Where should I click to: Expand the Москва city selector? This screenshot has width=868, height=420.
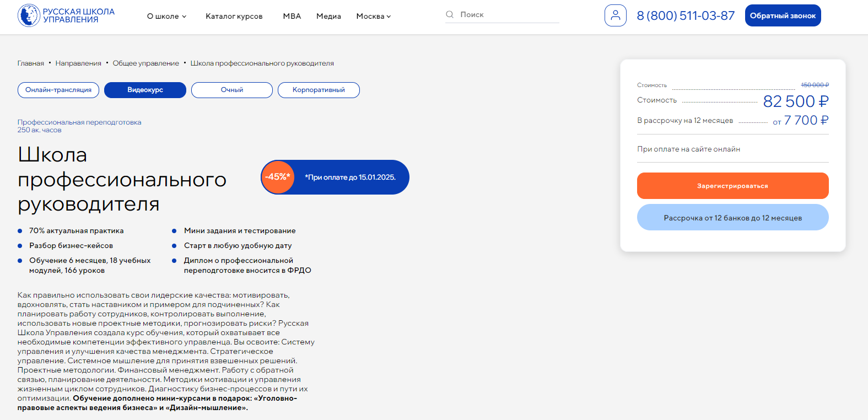(x=374, y=16)
